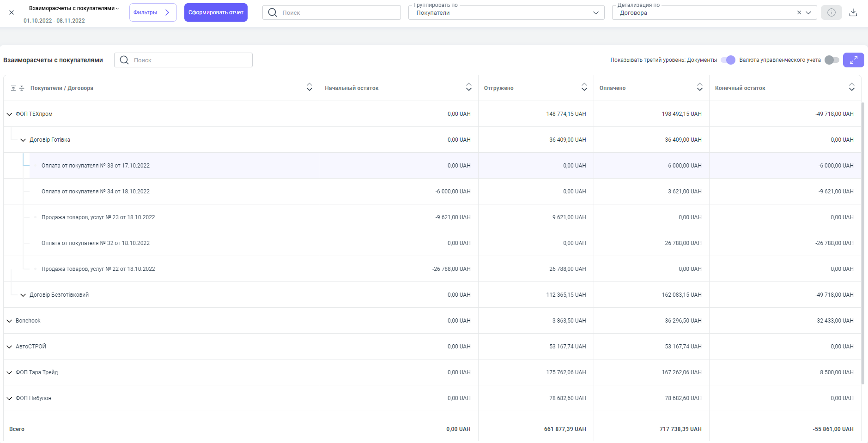
Task: Click the Сформировать отчет button
Action: (x=216, y=12)
